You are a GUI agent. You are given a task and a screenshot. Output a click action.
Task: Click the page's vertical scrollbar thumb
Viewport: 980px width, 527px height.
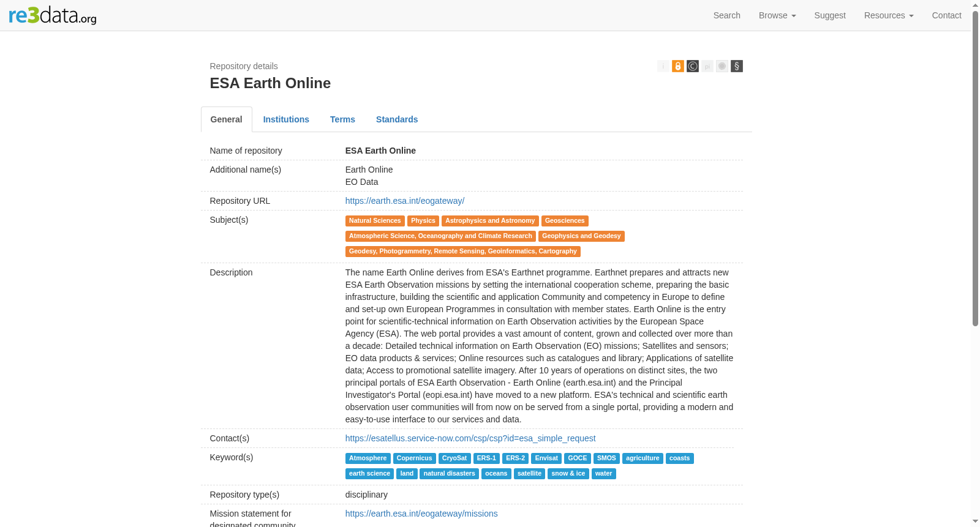pyautogui.click(x=976, y=168)
